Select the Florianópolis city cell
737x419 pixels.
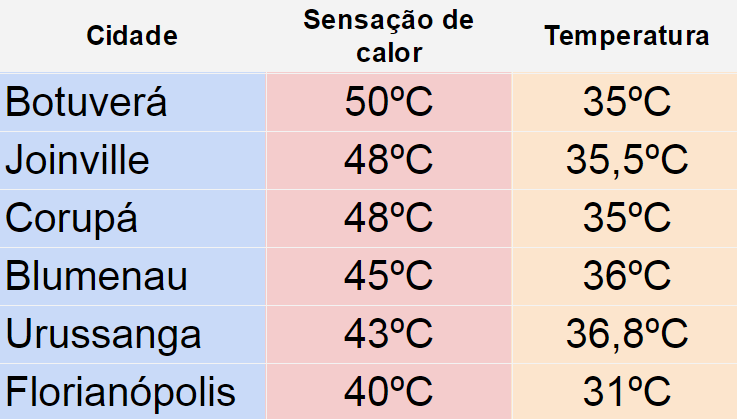point(133,391)
